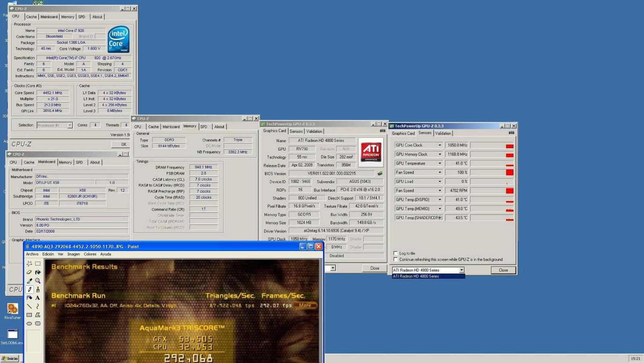The height and width of the screenshot is (363, 644).
Task: Activate the Magnifier tool in Paint
Action: point(38,281)
